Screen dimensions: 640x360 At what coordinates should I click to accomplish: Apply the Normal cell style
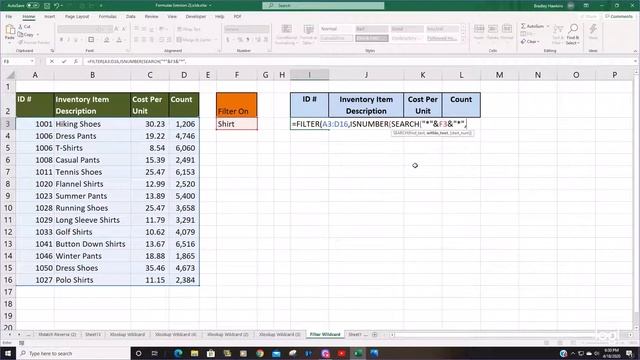(336, 29)
